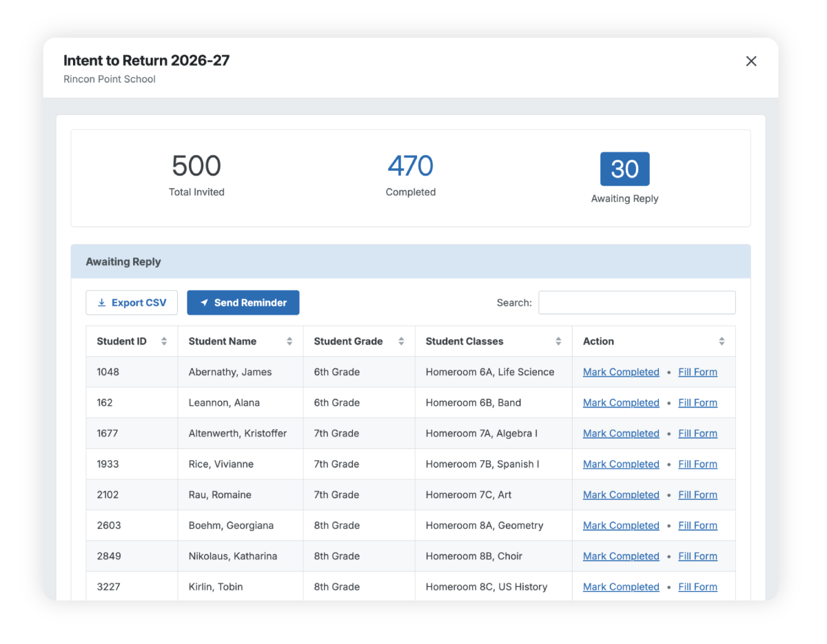The width and height of the screenshot is (827, 644).
Task: Select student ID cell 1933
Action: 132,464
